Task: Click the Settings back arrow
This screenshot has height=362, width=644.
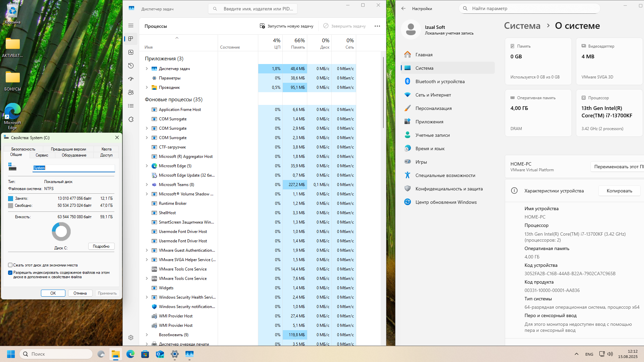Action: click(404, 8)
